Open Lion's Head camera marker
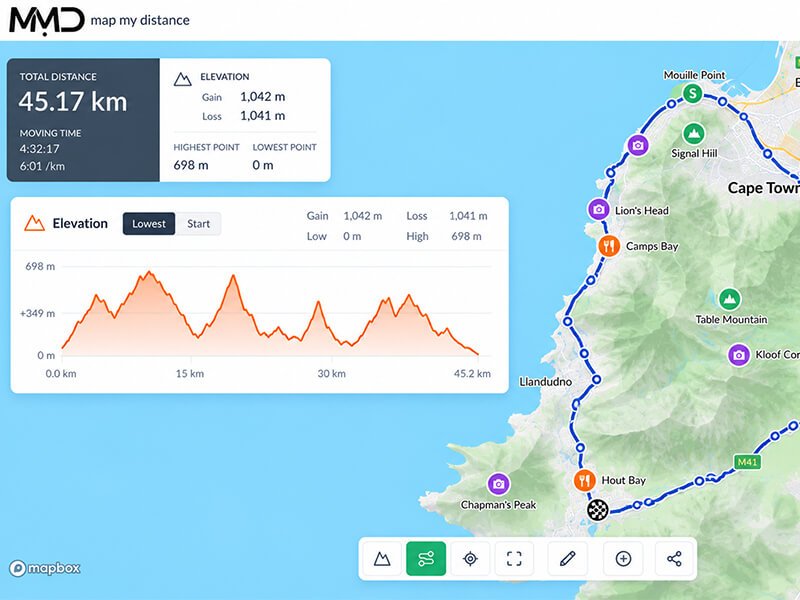Screen dimensions: 800x600 [599, 209]
